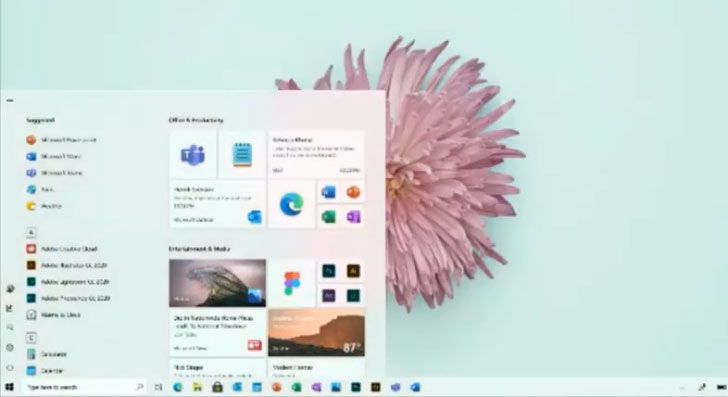Jump to the letter A section header

[x=31, y=232]
